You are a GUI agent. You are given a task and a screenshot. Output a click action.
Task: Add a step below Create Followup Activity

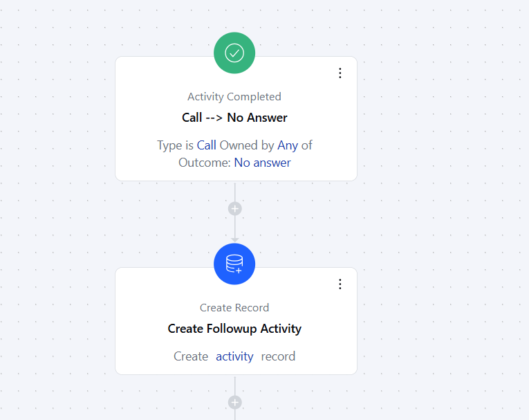click(x=235, y=403)
